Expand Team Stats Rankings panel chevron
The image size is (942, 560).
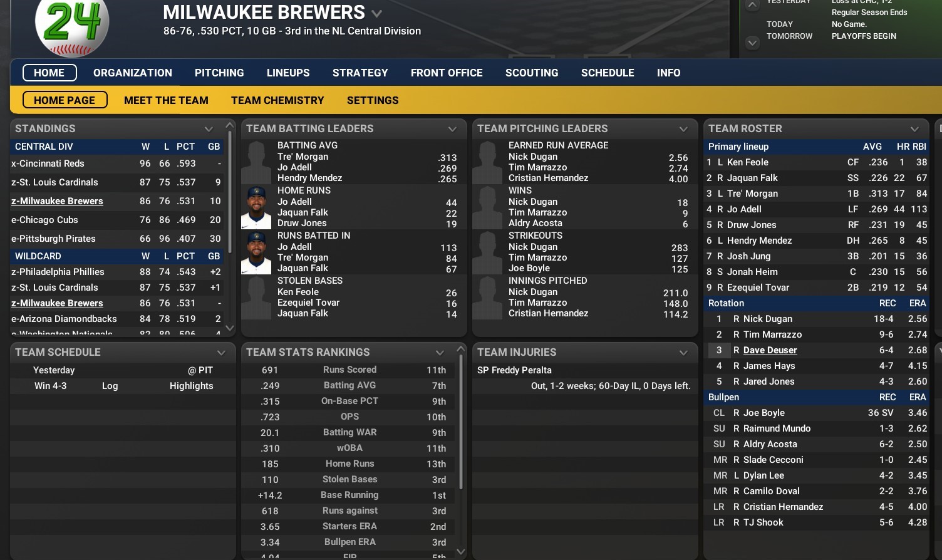(x=440, y=353)
